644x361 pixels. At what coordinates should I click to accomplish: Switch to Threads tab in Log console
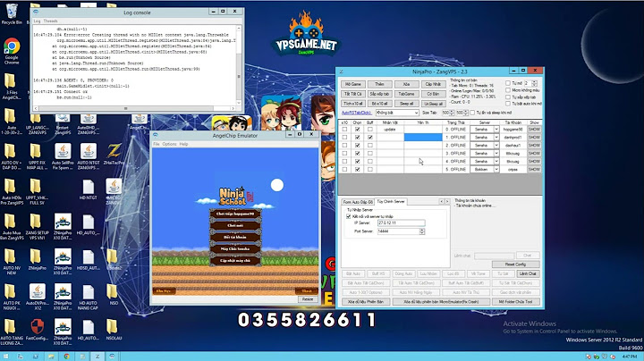click(50, 21)
